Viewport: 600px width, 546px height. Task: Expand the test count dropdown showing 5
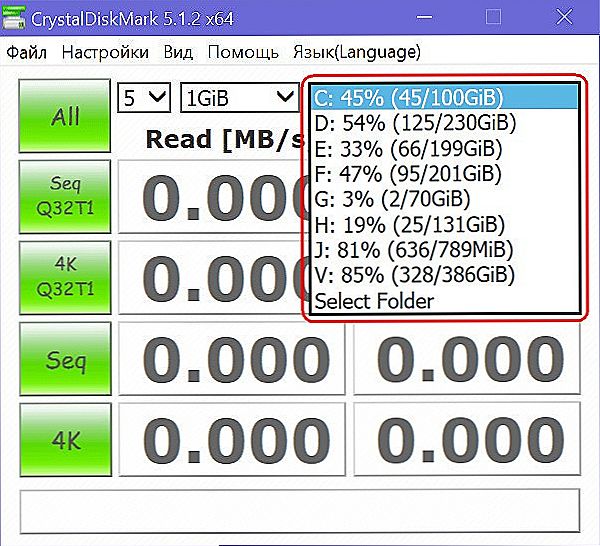pyautogui.click(x=144, y=98)
